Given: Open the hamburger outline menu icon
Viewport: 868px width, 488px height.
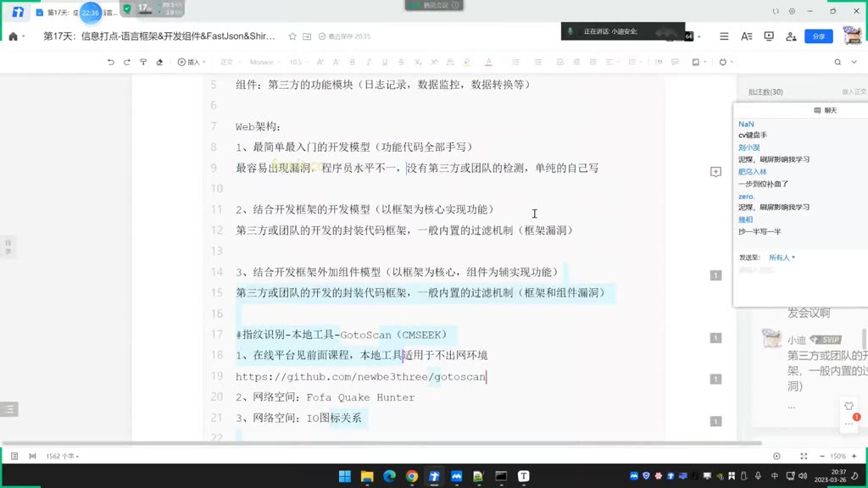Looking at the screenshot, I should (x=724, y=36).
